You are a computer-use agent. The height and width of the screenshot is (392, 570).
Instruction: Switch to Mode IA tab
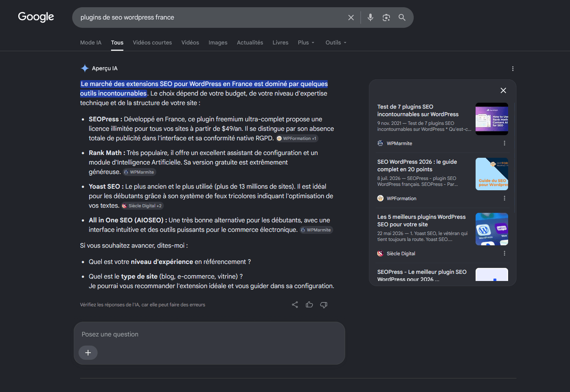pos(91,42)
